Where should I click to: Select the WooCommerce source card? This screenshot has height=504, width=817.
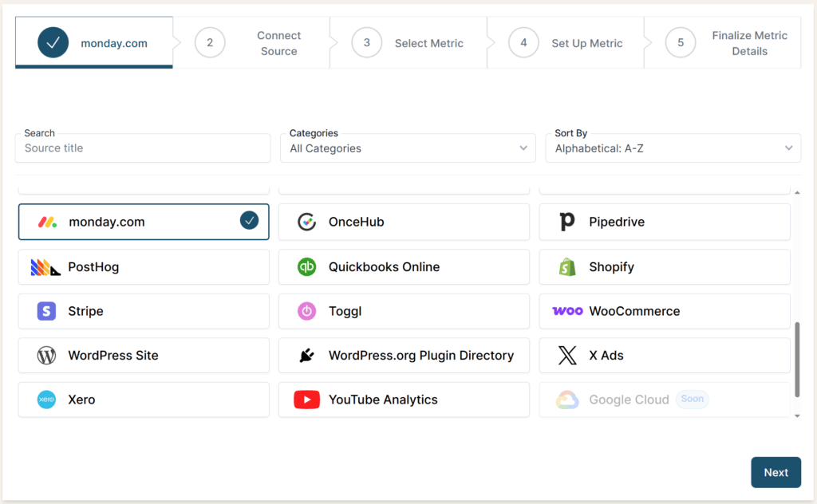(x=665, y=311)
